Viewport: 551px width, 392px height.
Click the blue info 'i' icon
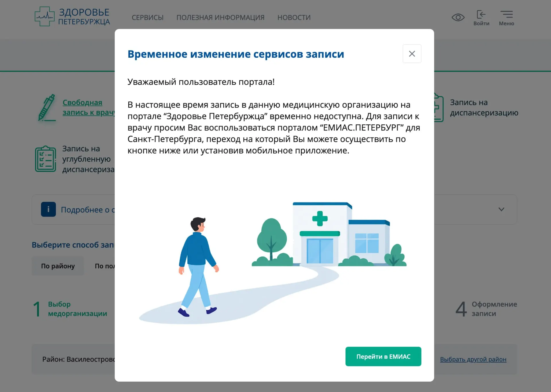(x=48, y=209)
